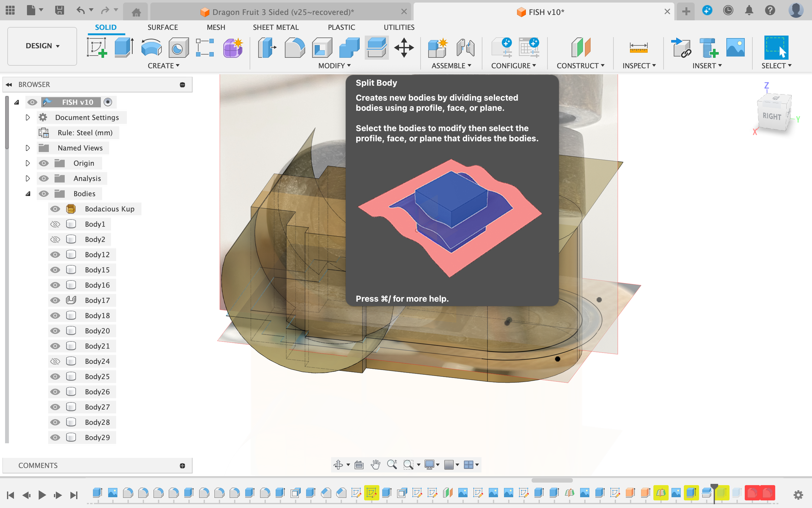Screen dimensions: 812x508
Task: Click the Joint tool in Assemble
Action: click(x=465, y=47)
